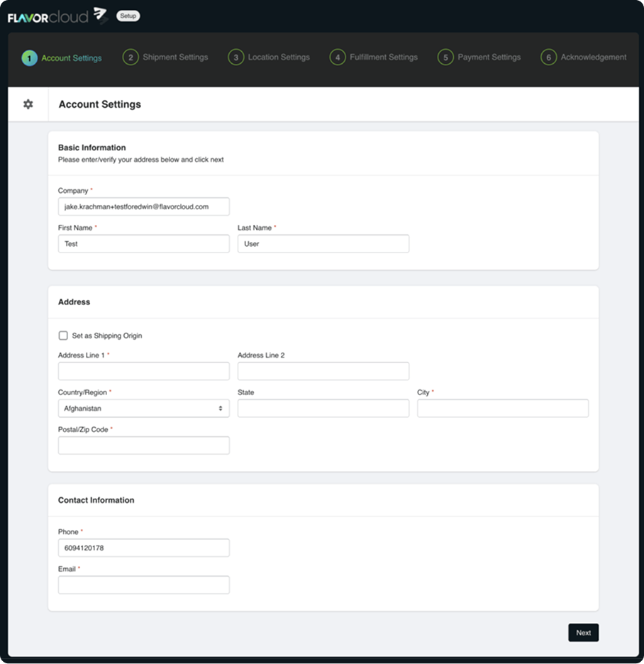This screenshot has width=644, height=664.
Task: Go to Acknowledgement step
Action: [x=594, y=57]
